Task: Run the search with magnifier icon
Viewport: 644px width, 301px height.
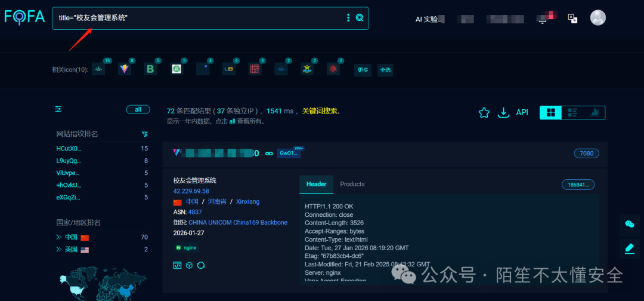Action: tap(360, 18)
